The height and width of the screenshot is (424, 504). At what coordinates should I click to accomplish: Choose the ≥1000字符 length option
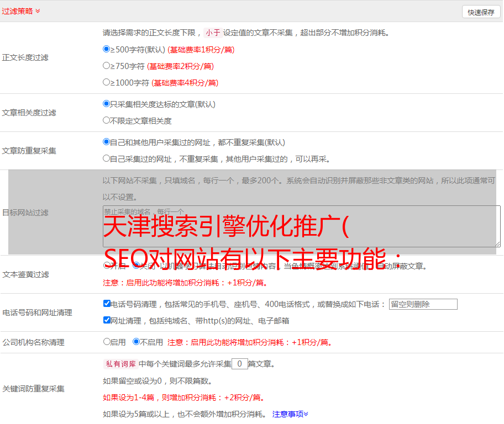[107, 82]
